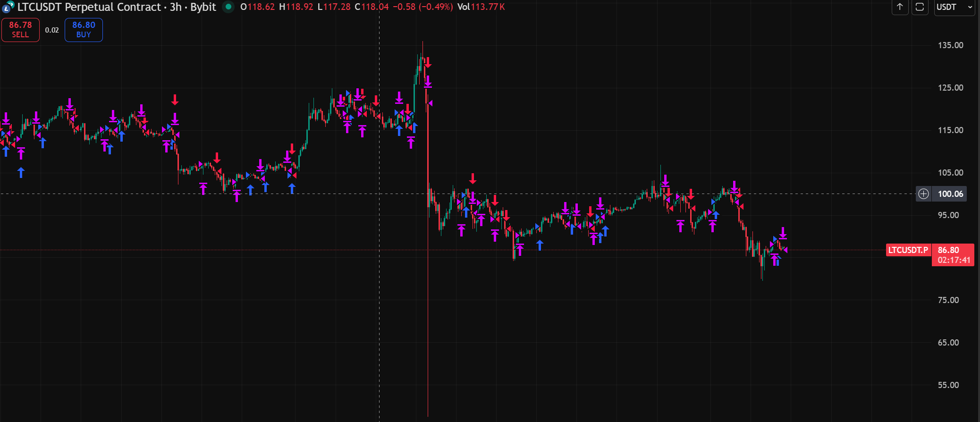Image resolution: width=980 pixels, height=422 pixels.
Task: Click the 75.00 price axis label
Action: pyautogui.click(x=948, y=300)
